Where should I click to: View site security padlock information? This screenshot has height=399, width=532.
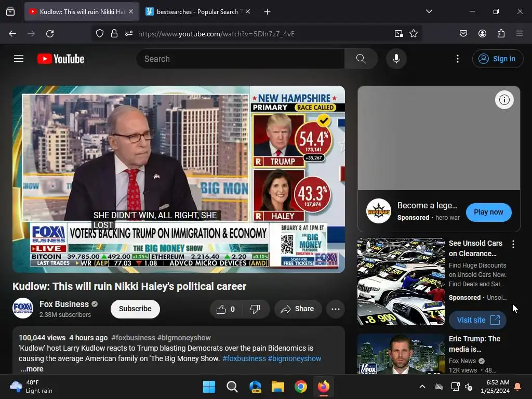point(114,34)
